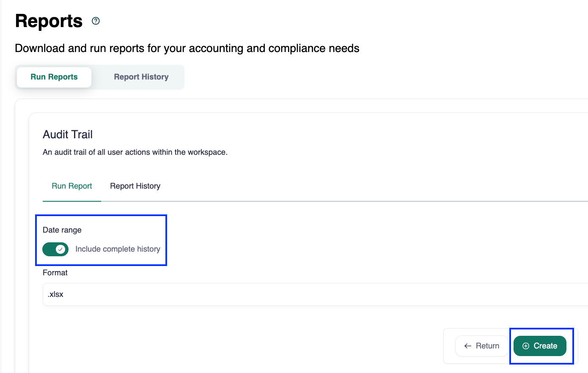Click the checkmark knob on the history switch
Viewport: 588px width, 373px height.
(x=60, y=250)
